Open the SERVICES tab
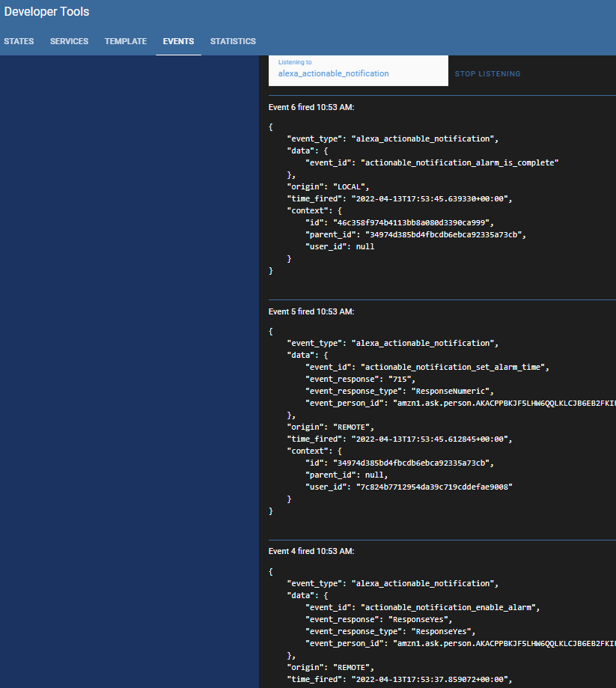Screen dimensions: 616x688 (69, 41)
